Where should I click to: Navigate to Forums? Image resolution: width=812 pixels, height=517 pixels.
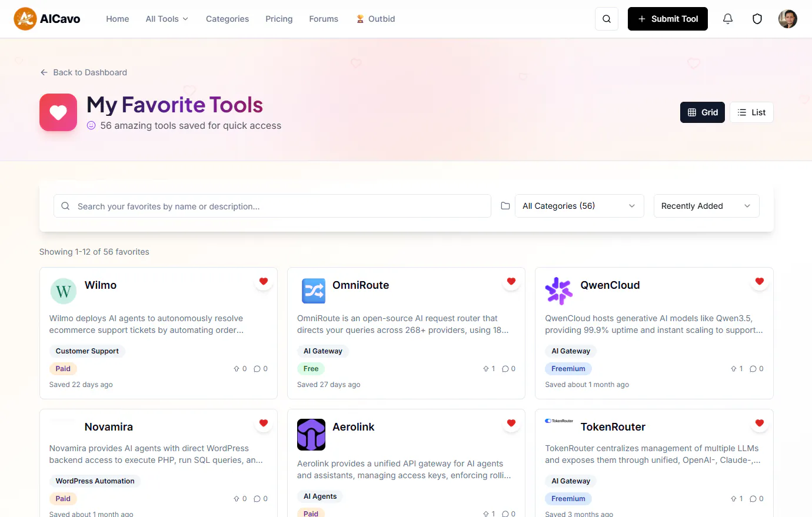click(x=324, y=19)
